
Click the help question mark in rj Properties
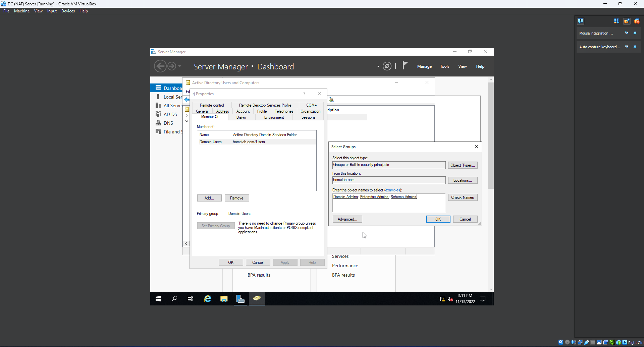(x=304, y=94)
